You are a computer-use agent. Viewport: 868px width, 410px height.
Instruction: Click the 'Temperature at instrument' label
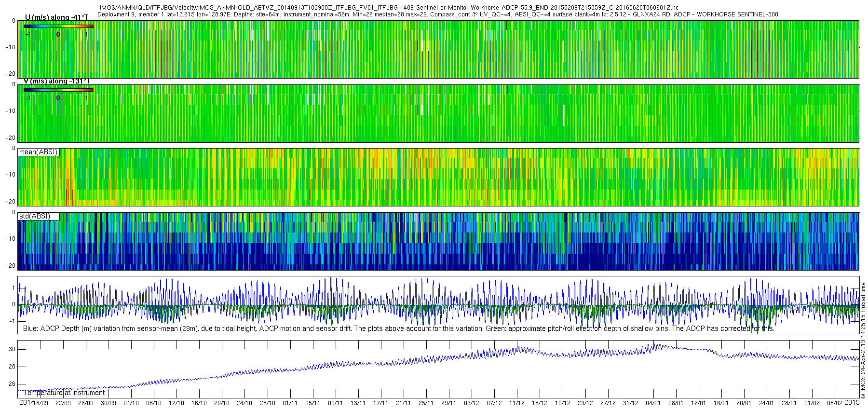pyautogui.click(x=64, y=393)
